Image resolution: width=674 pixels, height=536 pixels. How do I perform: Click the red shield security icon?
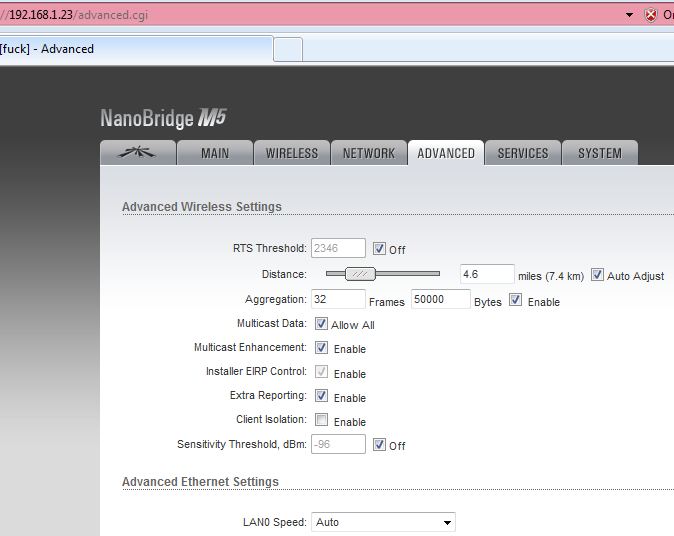(651, 15)
